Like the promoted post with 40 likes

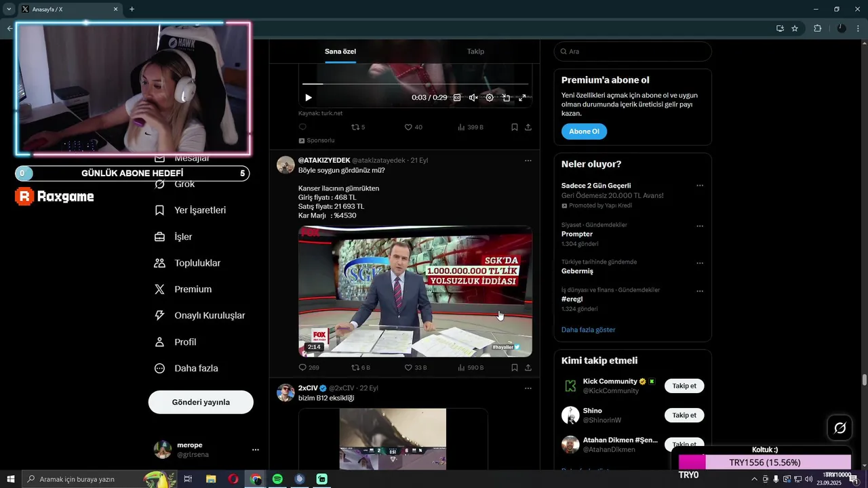pos(413,127)
